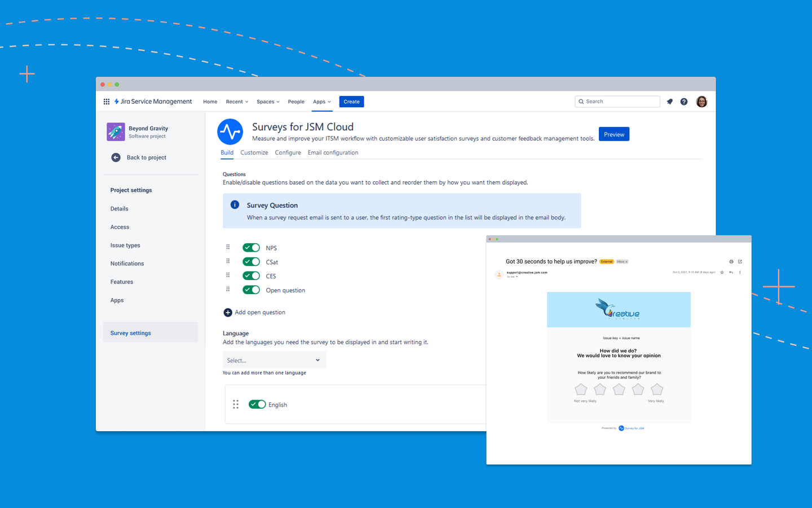Toggle the NPS question switch
The width and height of the screenshot is (812, 508).
coord(251,247)
